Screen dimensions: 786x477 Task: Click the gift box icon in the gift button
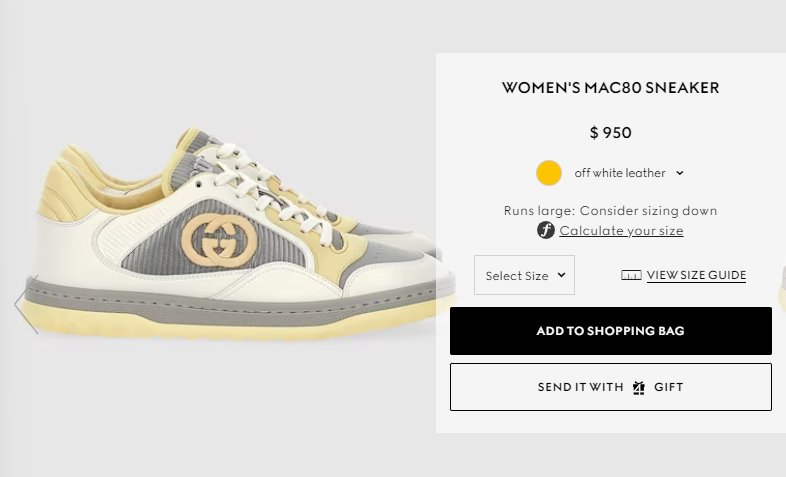tap(639, 387)
